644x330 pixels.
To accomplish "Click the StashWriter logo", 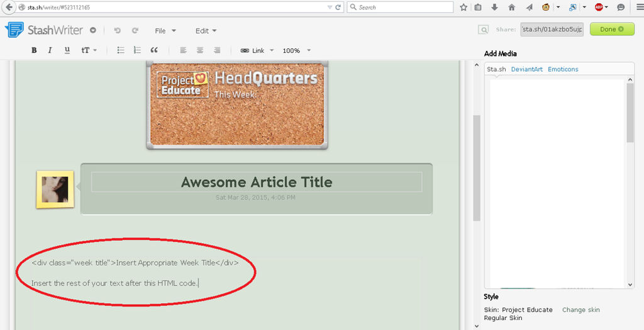I will pyautogui.click(x=44, y=30).
